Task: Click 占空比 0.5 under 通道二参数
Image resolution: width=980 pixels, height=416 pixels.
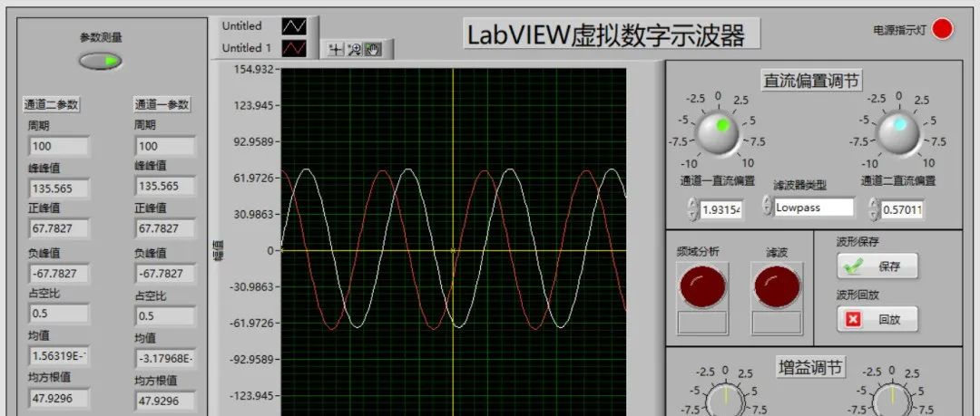Action: point(59,313)
